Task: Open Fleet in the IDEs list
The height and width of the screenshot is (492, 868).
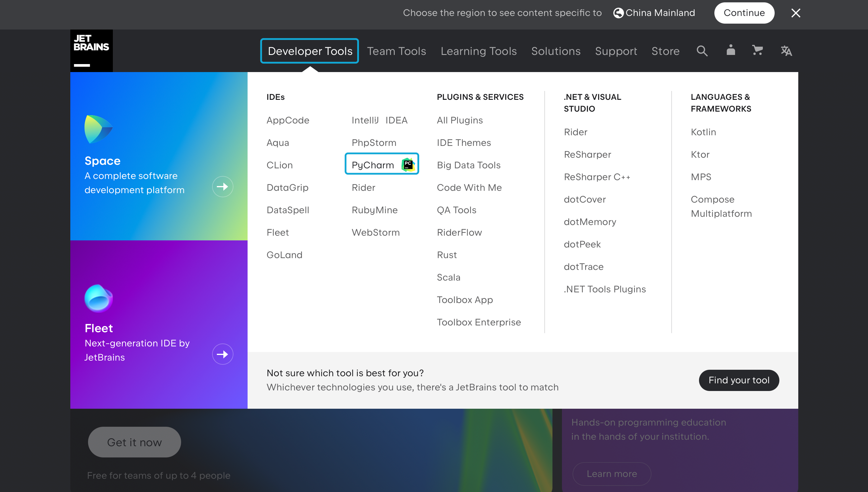Action: [x=277, y=232]
